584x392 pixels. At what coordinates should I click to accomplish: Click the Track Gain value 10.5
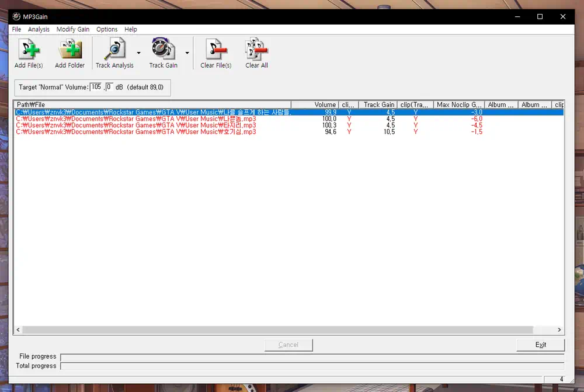tap(389, 132)
